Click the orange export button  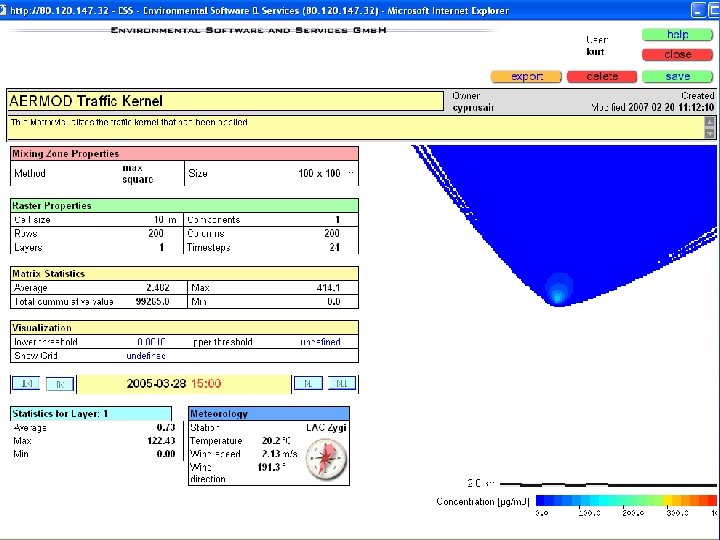coord(526,77)
